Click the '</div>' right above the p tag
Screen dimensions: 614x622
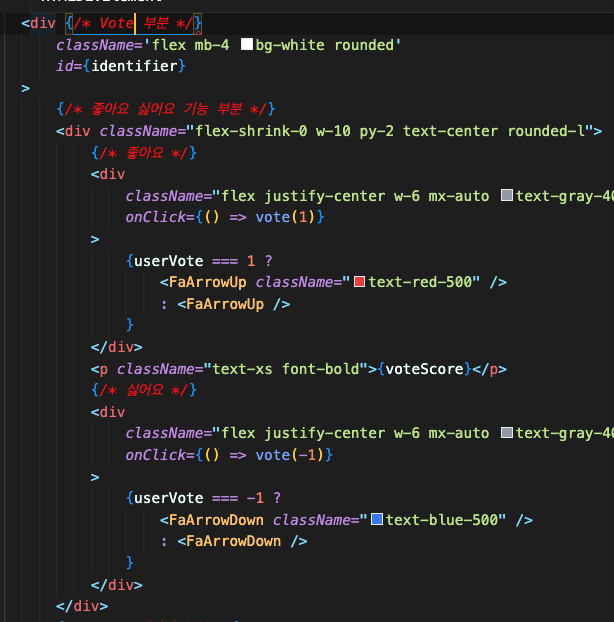(117, 347)
